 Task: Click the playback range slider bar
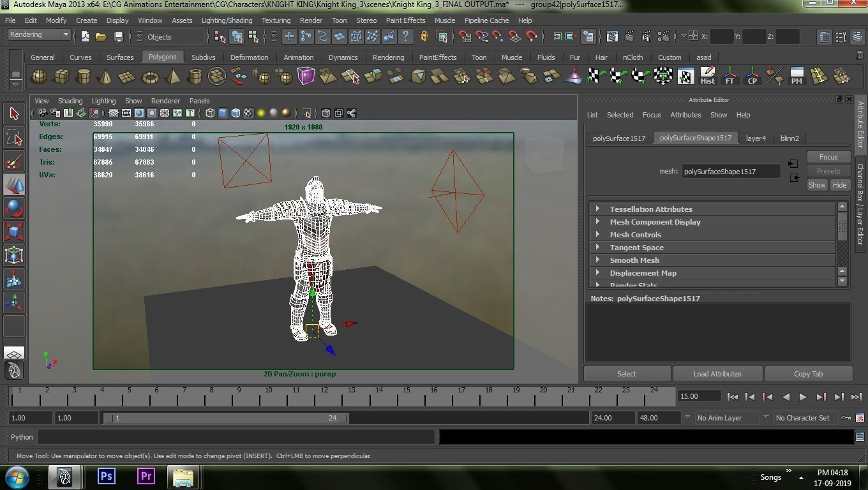coord(226,418)
